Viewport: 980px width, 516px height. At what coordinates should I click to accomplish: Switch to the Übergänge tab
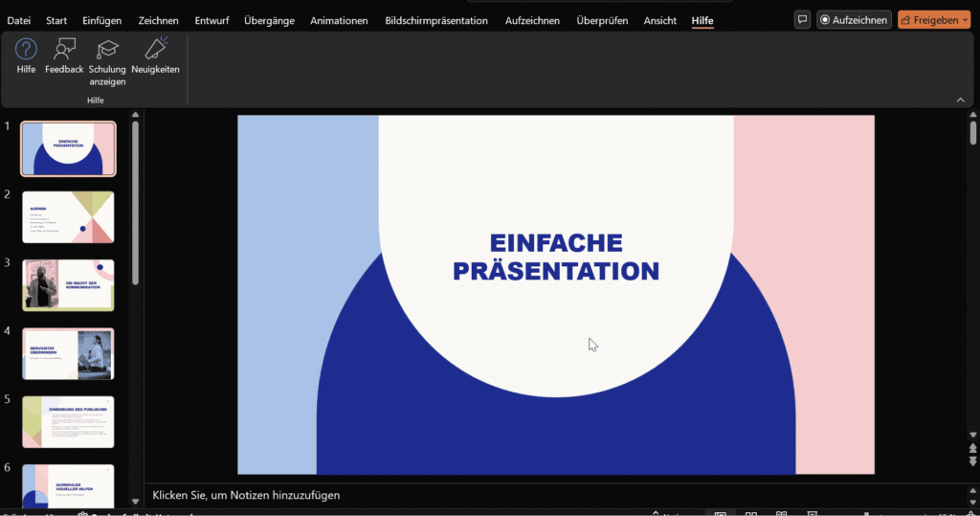[x=269, y=20]
